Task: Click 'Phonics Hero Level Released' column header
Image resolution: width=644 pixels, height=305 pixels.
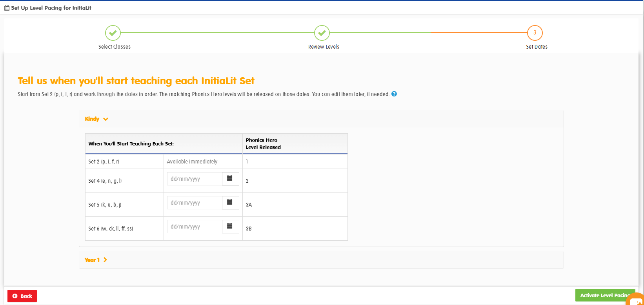Action: click(295, 143)
